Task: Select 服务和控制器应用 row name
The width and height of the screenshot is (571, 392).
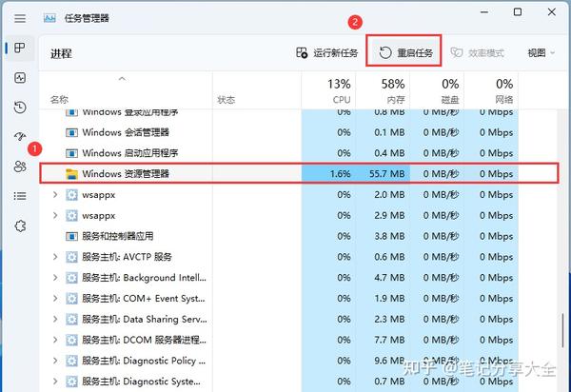Action: (x=118, y=236)
